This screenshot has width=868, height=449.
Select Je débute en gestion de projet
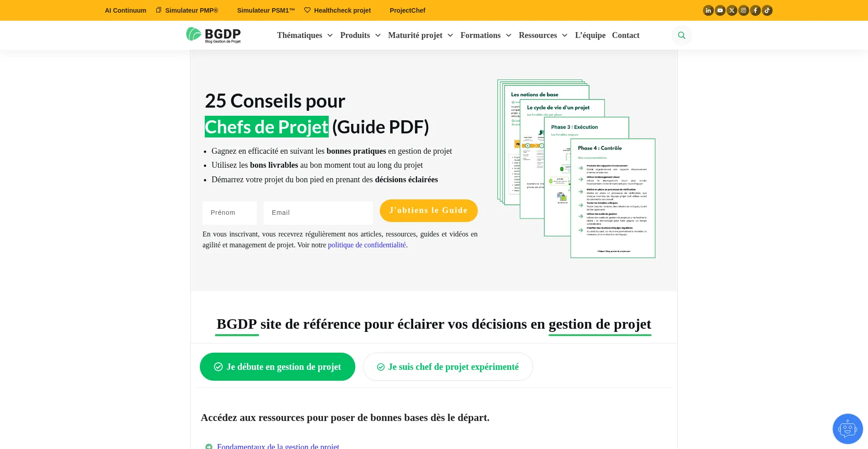(277, 366)
